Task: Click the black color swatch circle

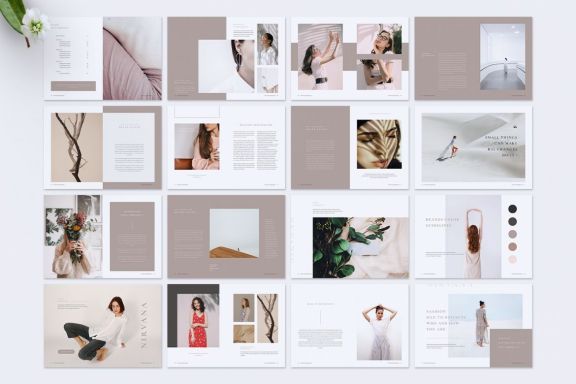Action: 512,209
